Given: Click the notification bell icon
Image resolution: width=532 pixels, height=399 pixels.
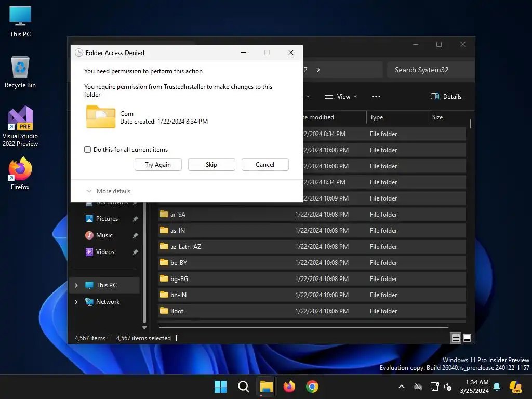Looking at the screenshot, I should click(497, 387).
